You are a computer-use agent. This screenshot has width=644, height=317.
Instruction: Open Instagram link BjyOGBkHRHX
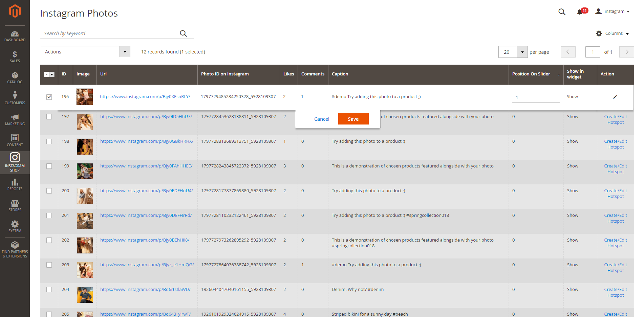pyautogui.click(x=147, y=141)
